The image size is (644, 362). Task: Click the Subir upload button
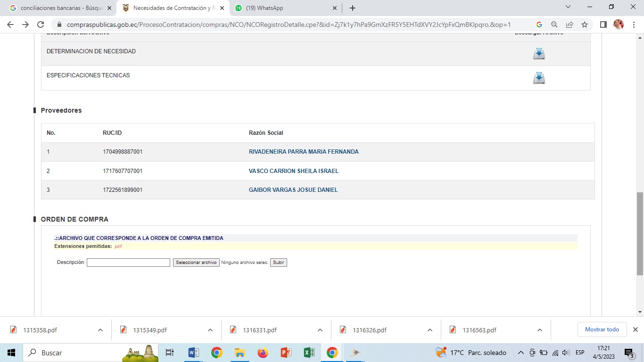point(278,263)
